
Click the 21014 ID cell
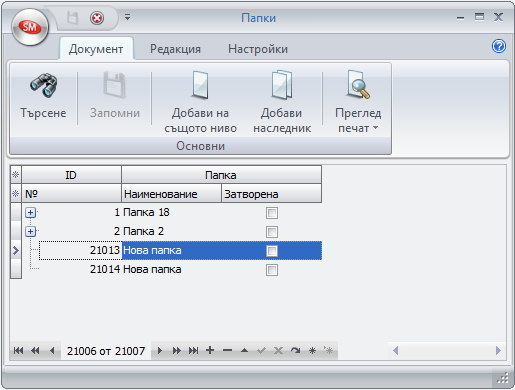pyautogui.click(x=80, y=269)
